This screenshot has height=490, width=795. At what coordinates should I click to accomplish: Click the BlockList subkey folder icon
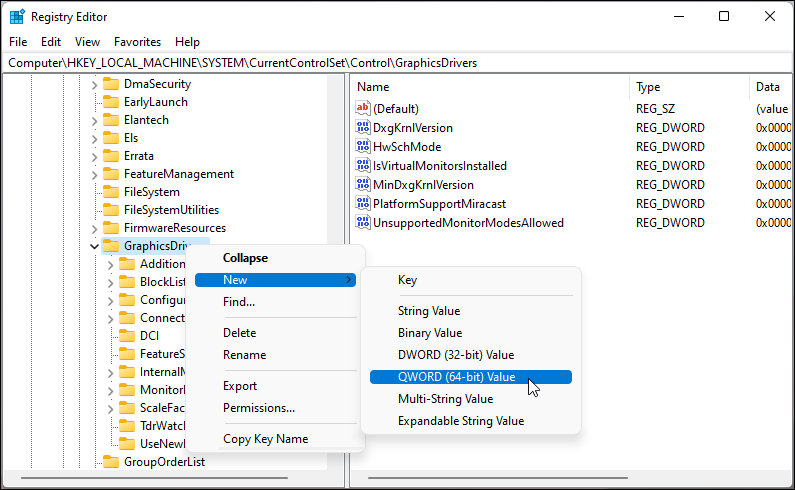click(x=127, y=282)
